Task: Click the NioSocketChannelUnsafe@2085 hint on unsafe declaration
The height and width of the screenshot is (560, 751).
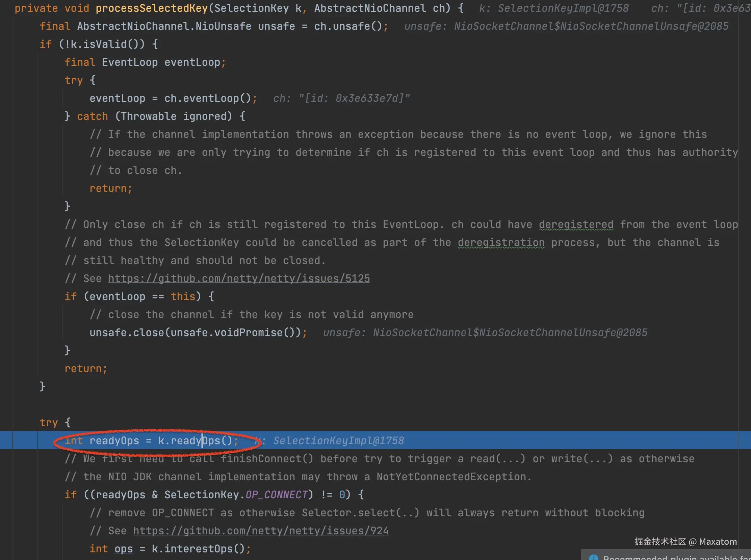Action: point(591,26)
